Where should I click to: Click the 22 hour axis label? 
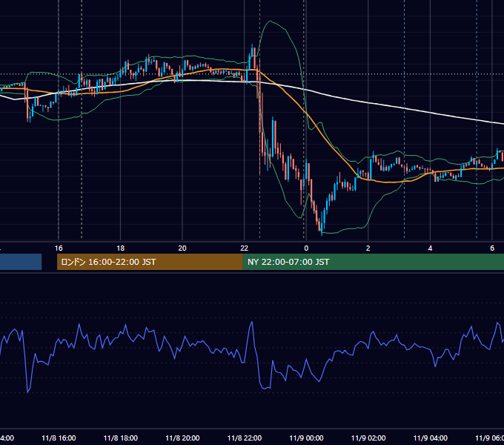coord(245,248)
